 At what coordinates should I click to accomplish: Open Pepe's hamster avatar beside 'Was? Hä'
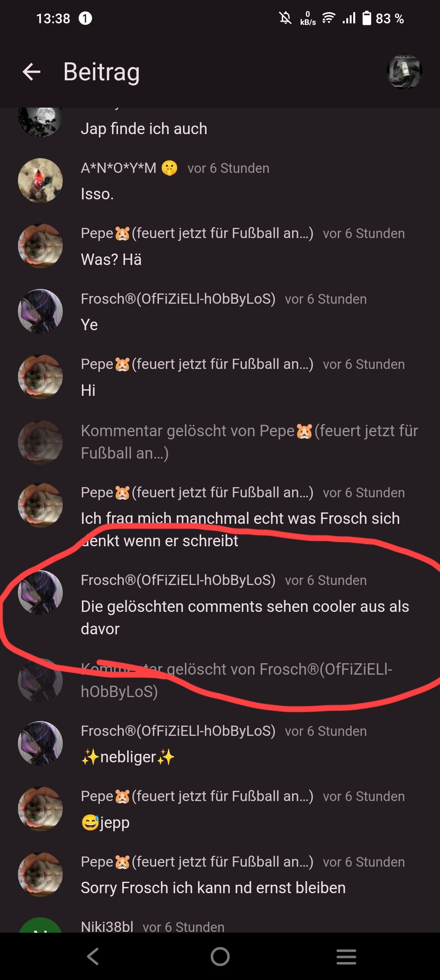[40, 246]
